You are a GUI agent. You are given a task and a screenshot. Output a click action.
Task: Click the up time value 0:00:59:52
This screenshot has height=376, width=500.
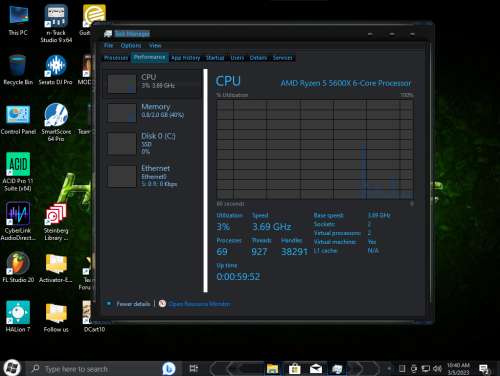[x=238, y=276]
